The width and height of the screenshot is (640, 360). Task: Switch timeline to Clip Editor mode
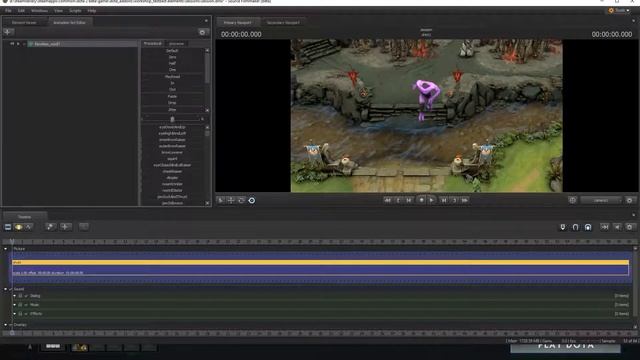8,227
